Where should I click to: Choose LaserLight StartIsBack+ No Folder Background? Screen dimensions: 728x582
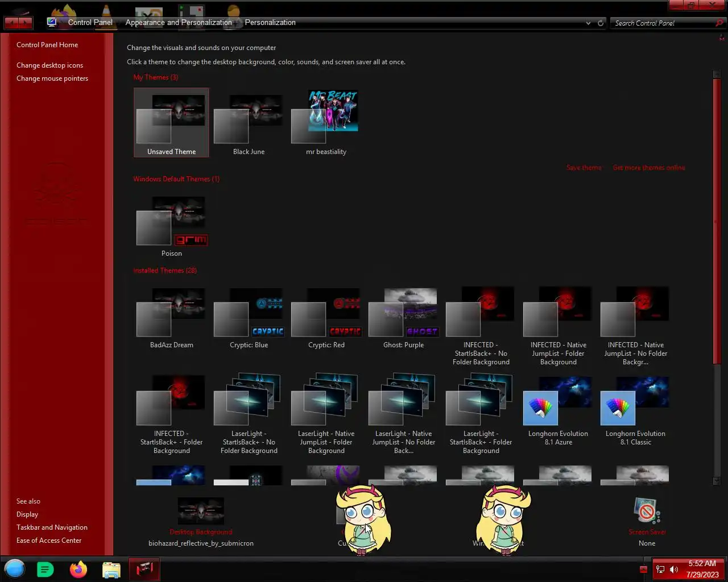[x=249, y=415]
